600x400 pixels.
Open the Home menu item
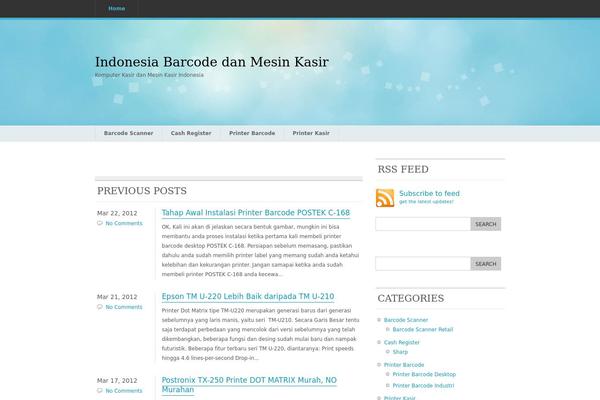tap(116, 8)
